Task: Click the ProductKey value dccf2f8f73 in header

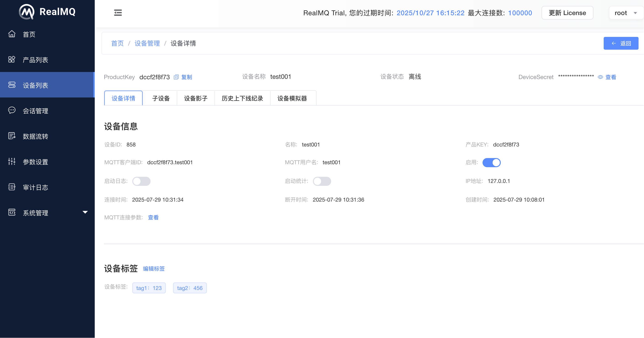Action: pos(154,77)
